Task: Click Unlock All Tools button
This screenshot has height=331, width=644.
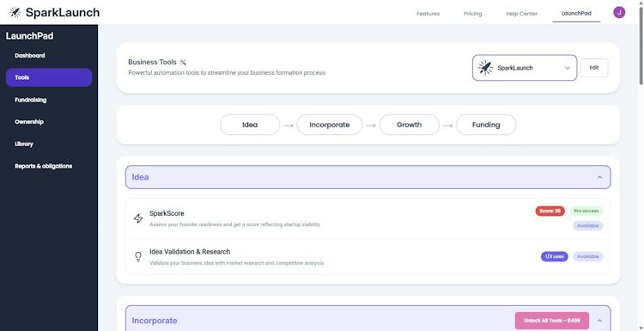Action: click(x=552, y=321)
